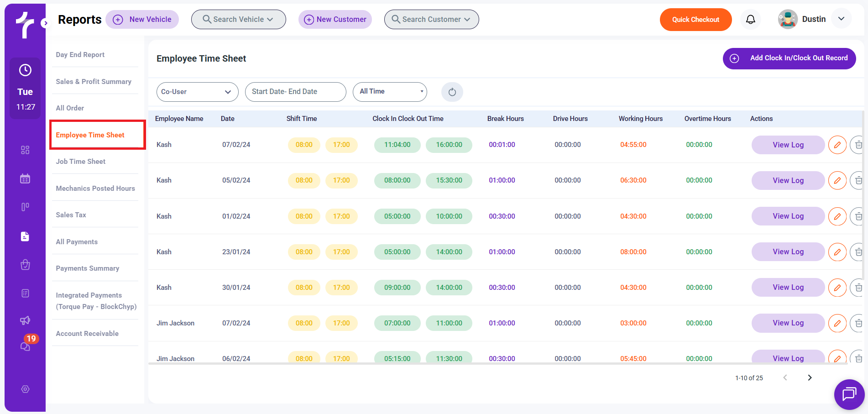
Task: Open chat messages with 19 badge
Action: click(x=26, y=346)
